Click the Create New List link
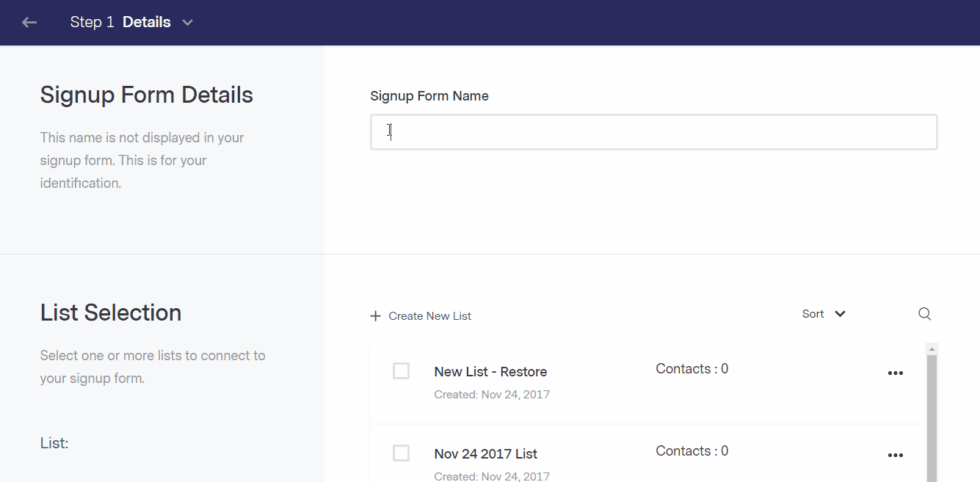 [x=430, y=316]
